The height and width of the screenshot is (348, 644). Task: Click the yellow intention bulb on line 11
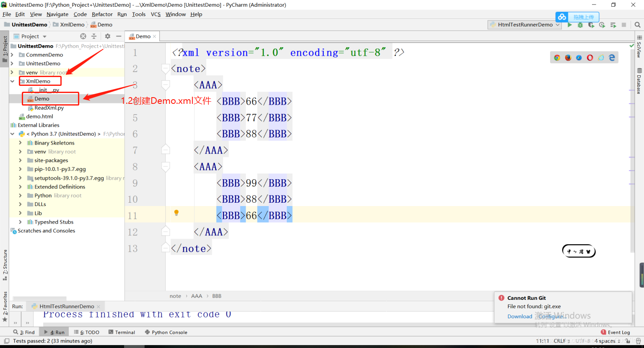point(176,213)
